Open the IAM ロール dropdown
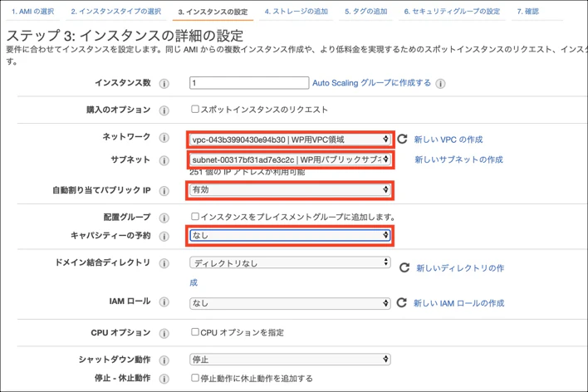 [290, 303]
